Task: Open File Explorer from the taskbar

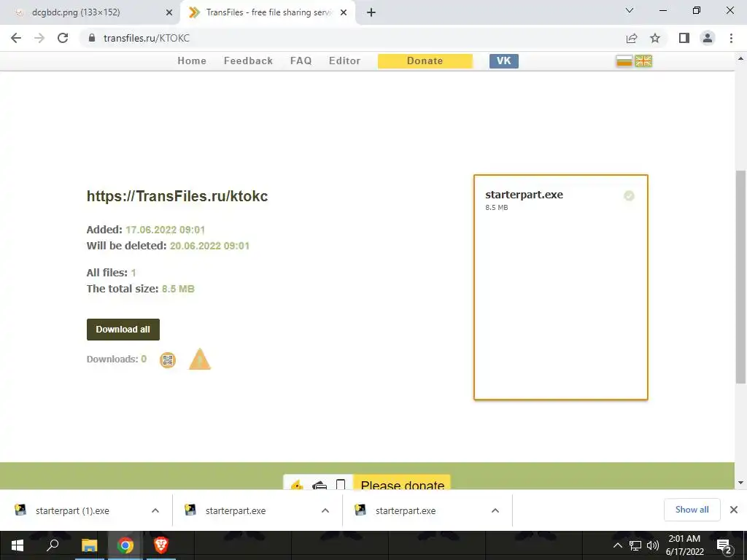Action: point(89,545)
